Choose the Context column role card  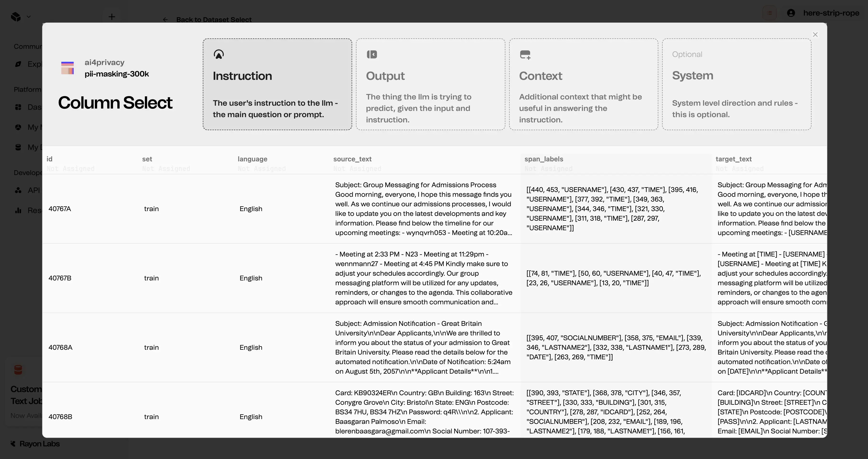pos(583,84)
